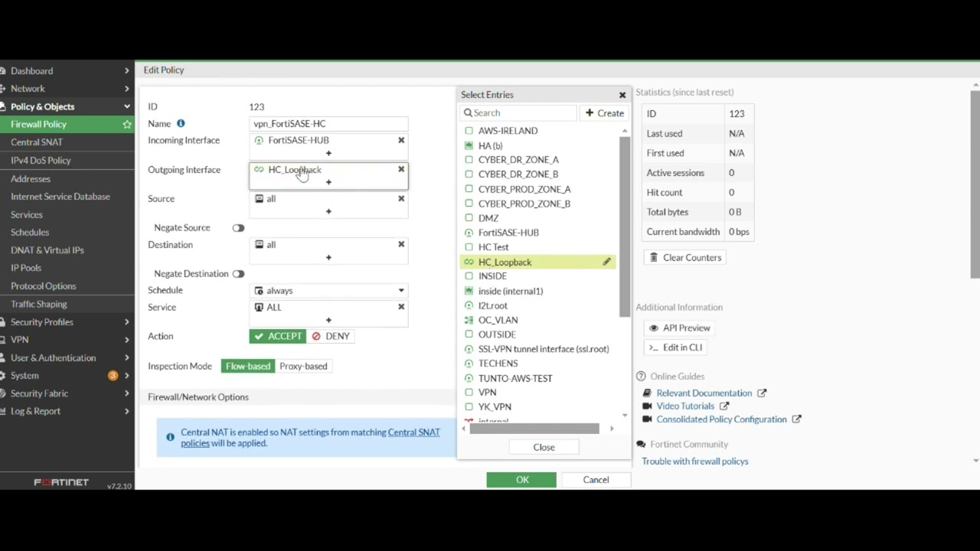Screen dimensions: 980x551
Task: Click OK to save policy
Action: (x=521, y=480)
